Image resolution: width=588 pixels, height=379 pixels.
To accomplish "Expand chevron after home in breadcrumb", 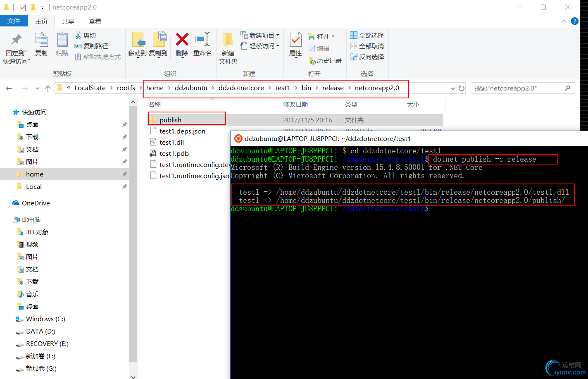I will [x=169, y=88].
